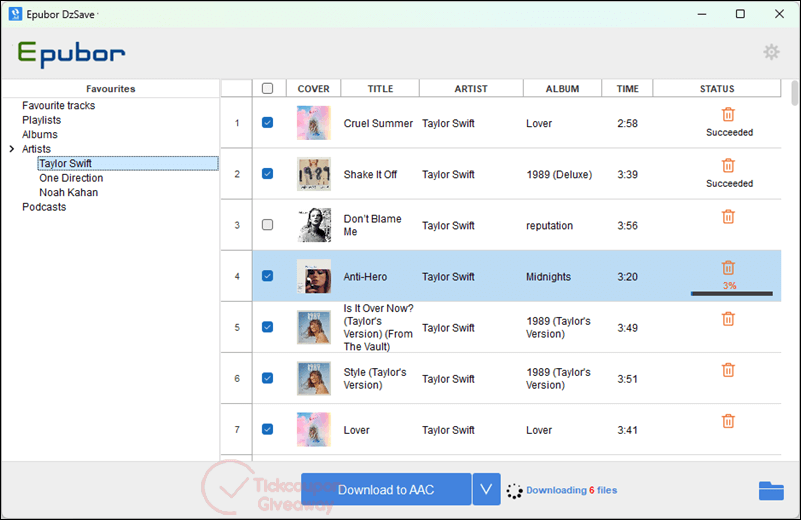Click the 3% progress text
This screenshot has height=520, width=801.
click(x=729, y=286)
